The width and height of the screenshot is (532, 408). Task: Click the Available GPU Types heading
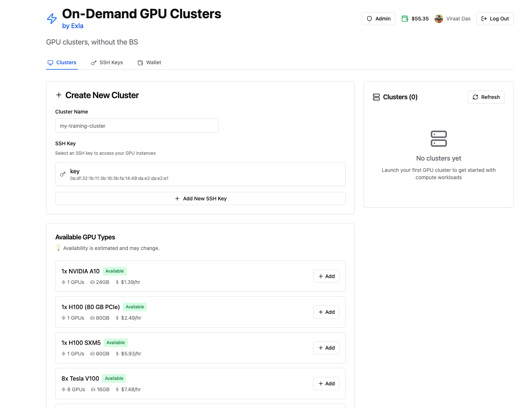(x=85, y=237)
